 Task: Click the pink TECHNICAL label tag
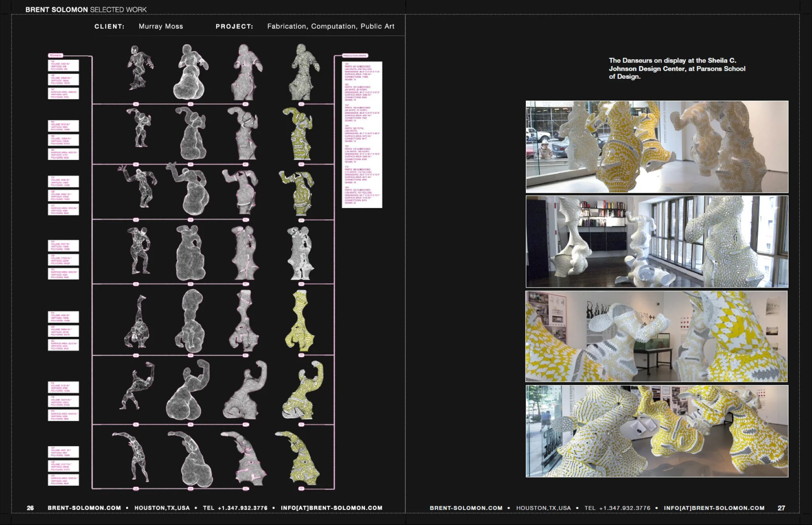tap(56, 56)
